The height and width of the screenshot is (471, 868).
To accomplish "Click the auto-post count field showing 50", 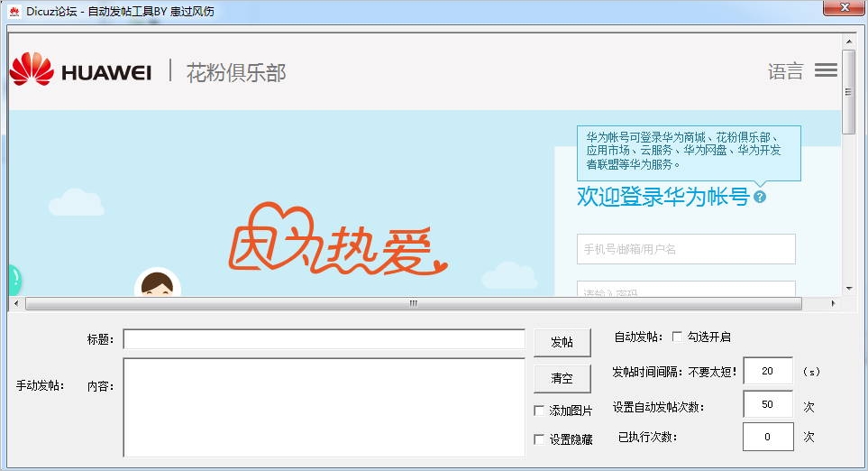I will click(768, 404).
